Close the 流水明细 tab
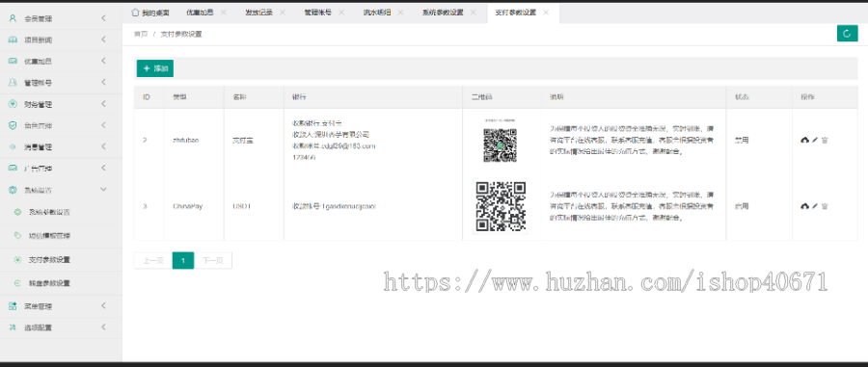The height and width of the screenshot is (367, 868). [400, 13]
